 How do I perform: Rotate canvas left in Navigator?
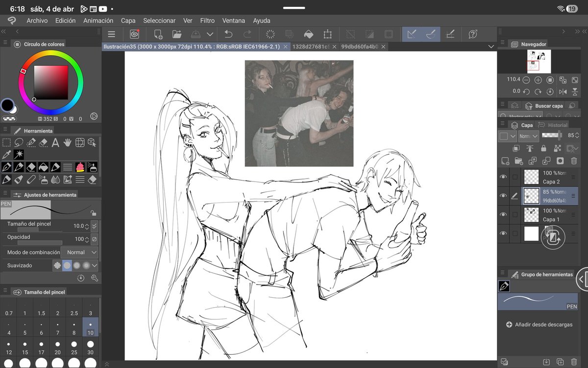point(526,91)
